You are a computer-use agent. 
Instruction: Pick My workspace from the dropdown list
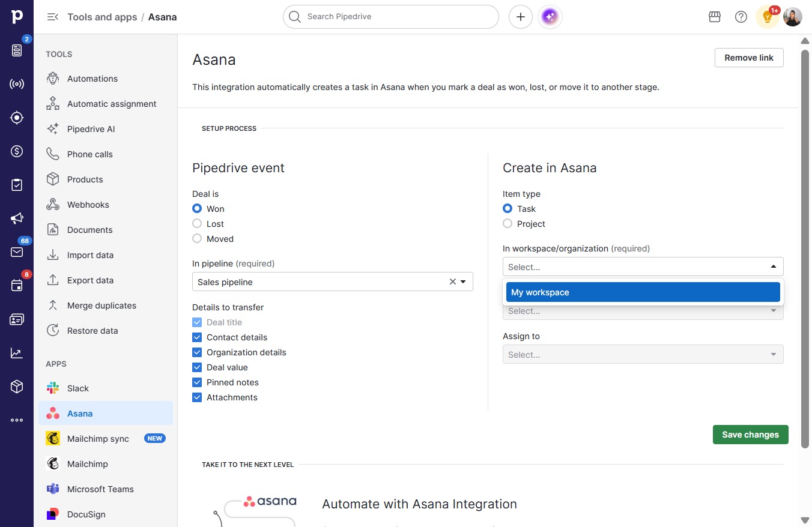pos(643,292)
